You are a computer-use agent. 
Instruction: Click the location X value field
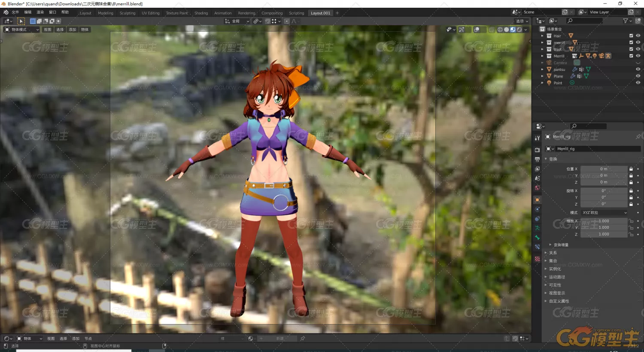(604, 169)
